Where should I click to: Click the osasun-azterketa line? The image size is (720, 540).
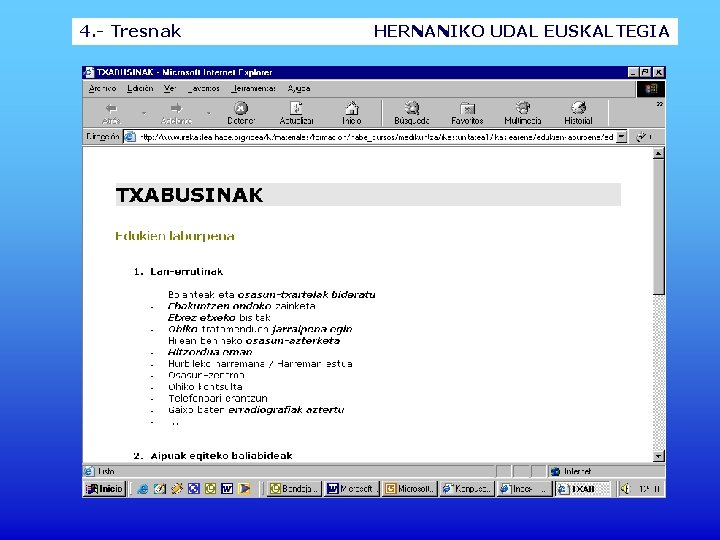click(254, 341)
